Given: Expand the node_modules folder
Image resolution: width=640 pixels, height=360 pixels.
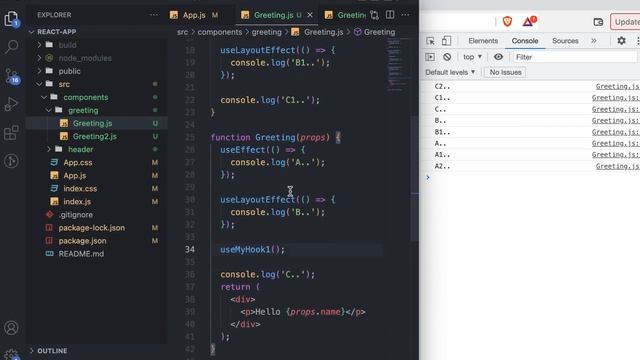Looking at the screenshot, I should [x=85, y=58].
